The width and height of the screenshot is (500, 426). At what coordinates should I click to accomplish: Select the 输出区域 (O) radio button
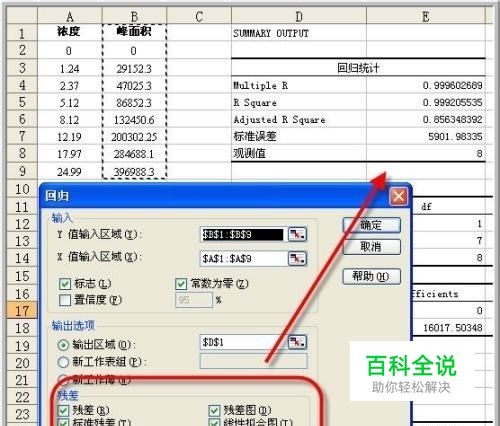pos(63,345)
